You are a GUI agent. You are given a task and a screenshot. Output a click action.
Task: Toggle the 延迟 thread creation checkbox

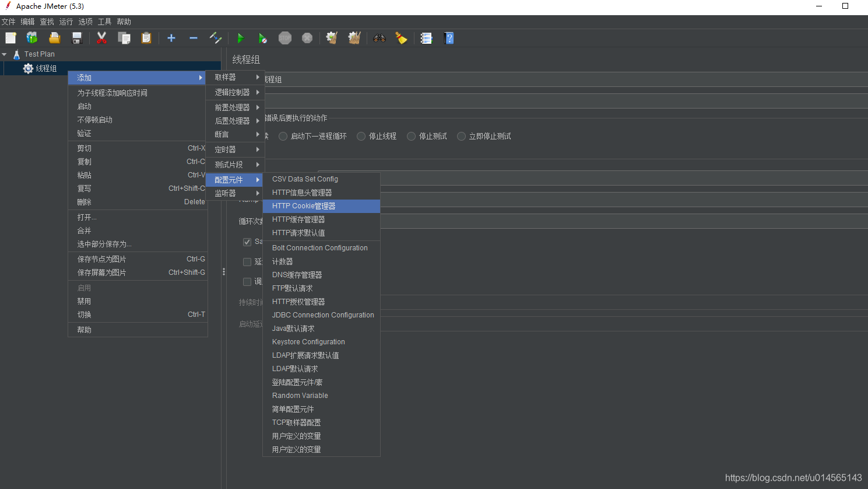pos(247,262)
